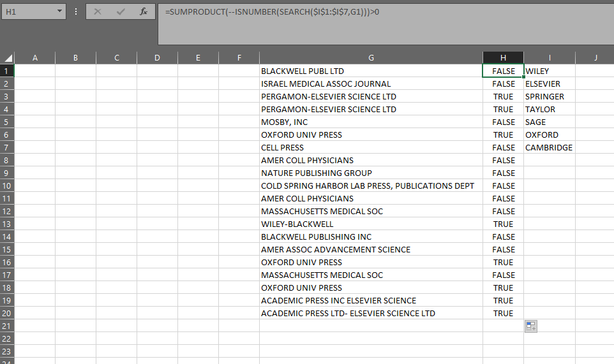Select column A header
This screenshot has width=614, height=364.
pos(35,58)
